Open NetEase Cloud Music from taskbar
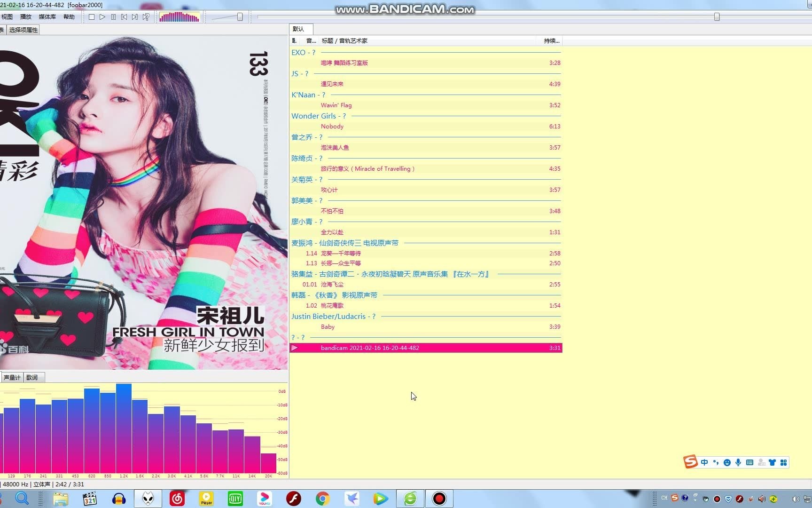 click(177, 499)
